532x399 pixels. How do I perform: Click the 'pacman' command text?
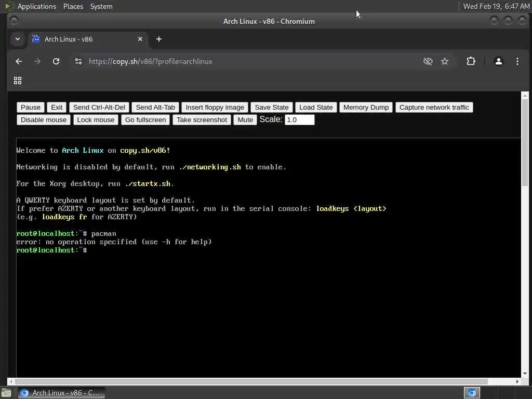pos(104,234)
